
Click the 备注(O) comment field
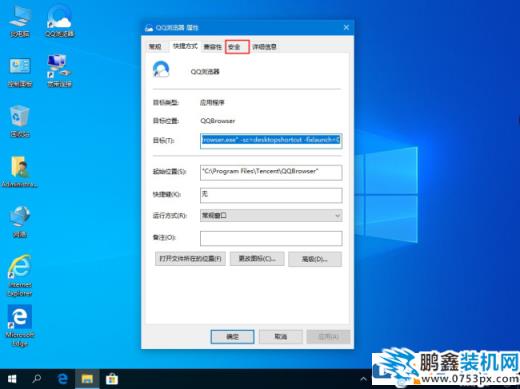pos(271,238)
